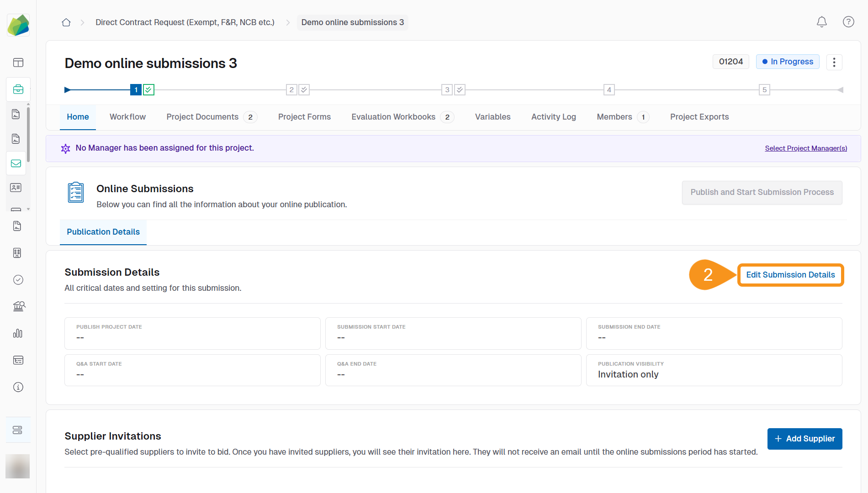Open the briefcase projects sidebar icon
This screenshot has width=868, height=493.
18,89
